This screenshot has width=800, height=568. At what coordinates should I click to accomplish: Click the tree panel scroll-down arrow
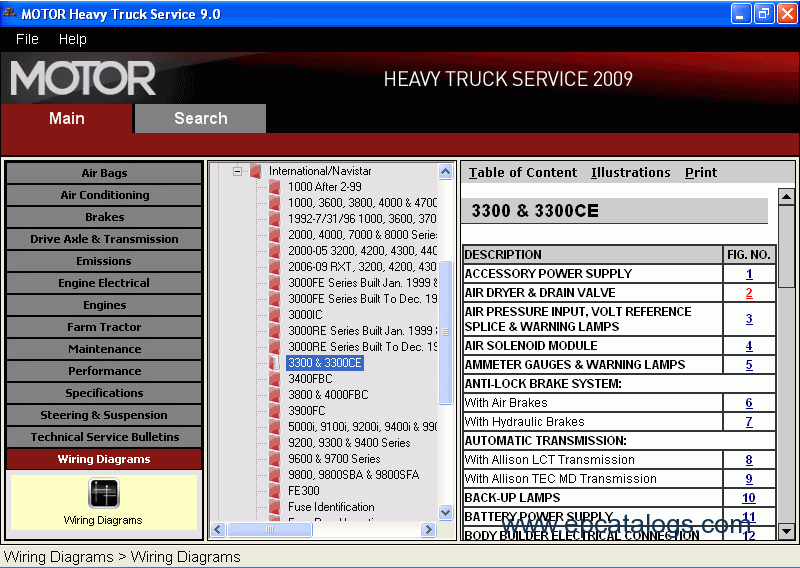coord(445,512)
